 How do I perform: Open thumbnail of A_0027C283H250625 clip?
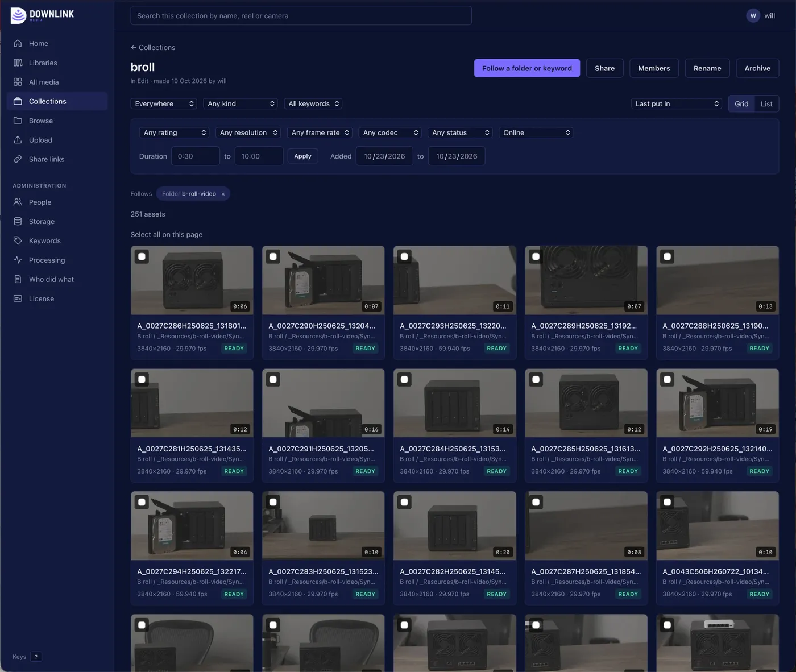324,526
